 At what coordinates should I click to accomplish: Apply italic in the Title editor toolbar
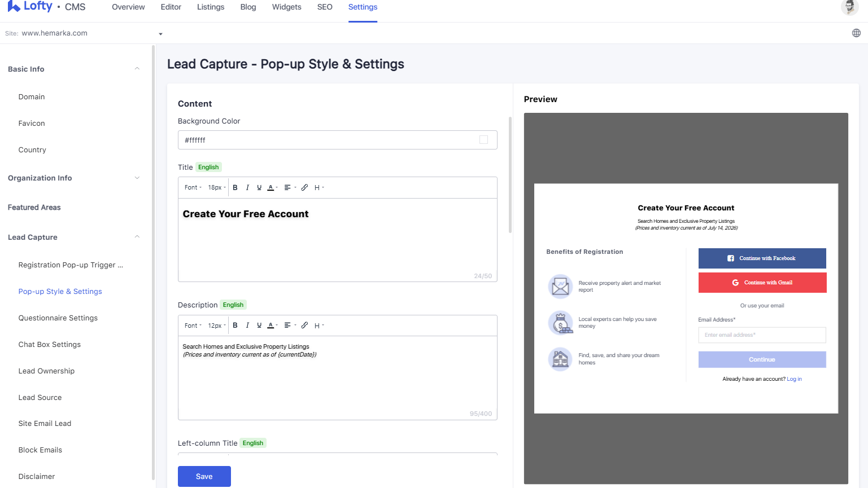point(247,187)
